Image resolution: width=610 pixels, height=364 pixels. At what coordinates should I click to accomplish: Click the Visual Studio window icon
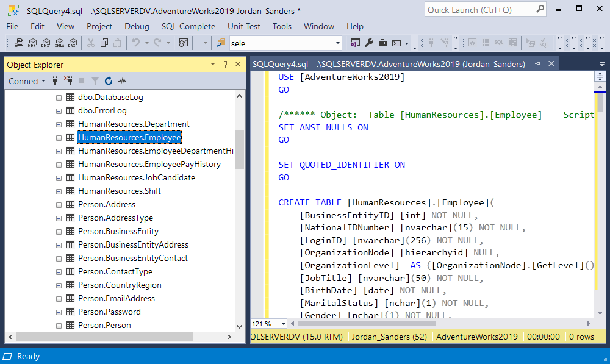point(355,43)
